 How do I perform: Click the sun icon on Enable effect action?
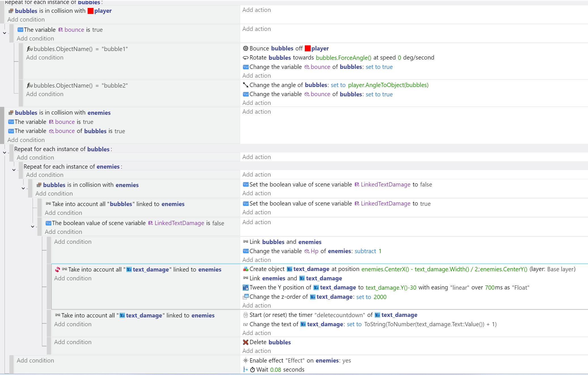[245, 361]
